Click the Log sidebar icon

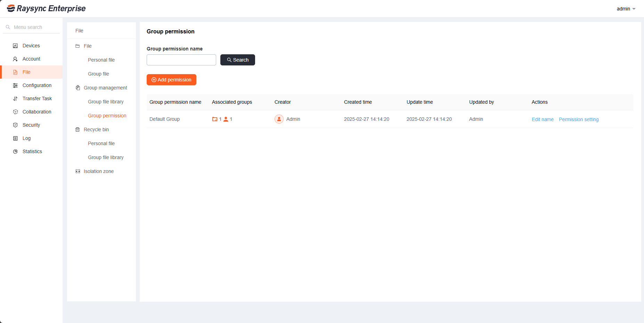pyautogui.click(x=15, y=138)
